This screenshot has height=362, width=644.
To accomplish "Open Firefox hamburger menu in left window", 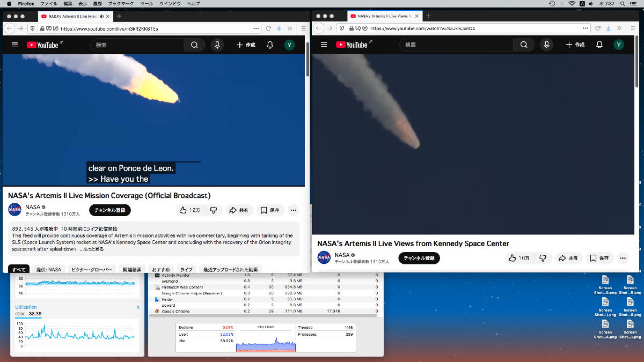I will (303, 28).
